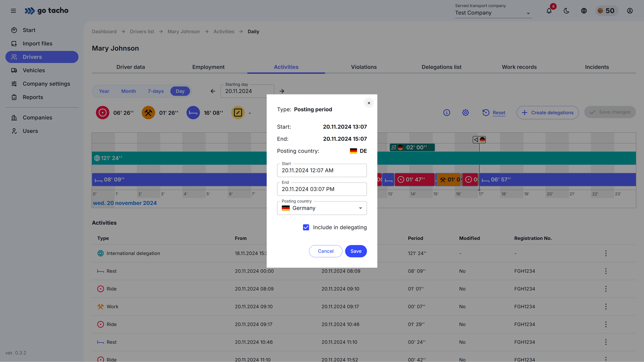Toggle dark mode moon icon
This screenshot has height=362, width=644.
point(567,11)
